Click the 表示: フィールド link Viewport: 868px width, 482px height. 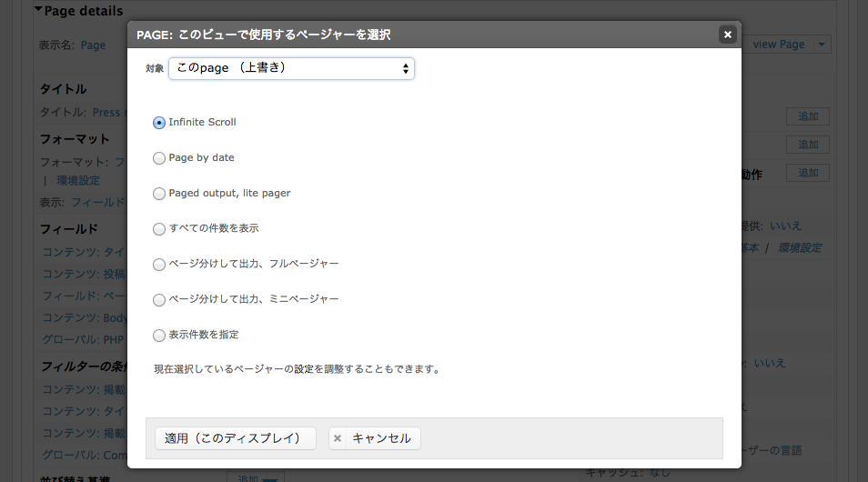[98, 203]
